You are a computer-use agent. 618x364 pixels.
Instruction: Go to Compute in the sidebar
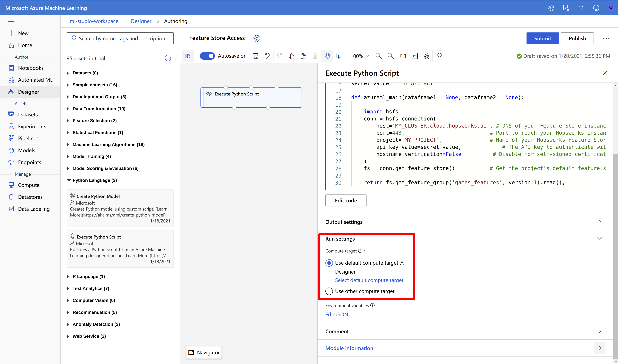[29, 185]
